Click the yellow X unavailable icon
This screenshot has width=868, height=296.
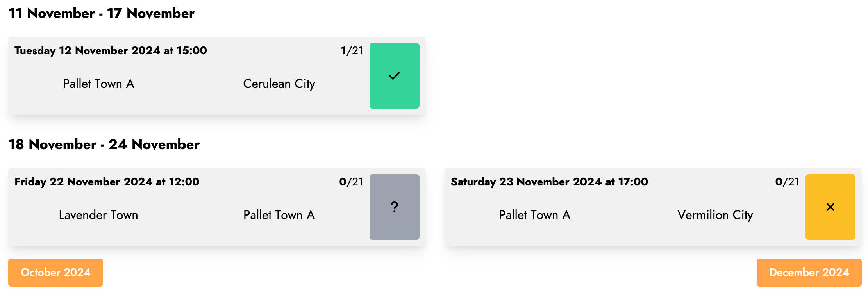pos(830,207)
